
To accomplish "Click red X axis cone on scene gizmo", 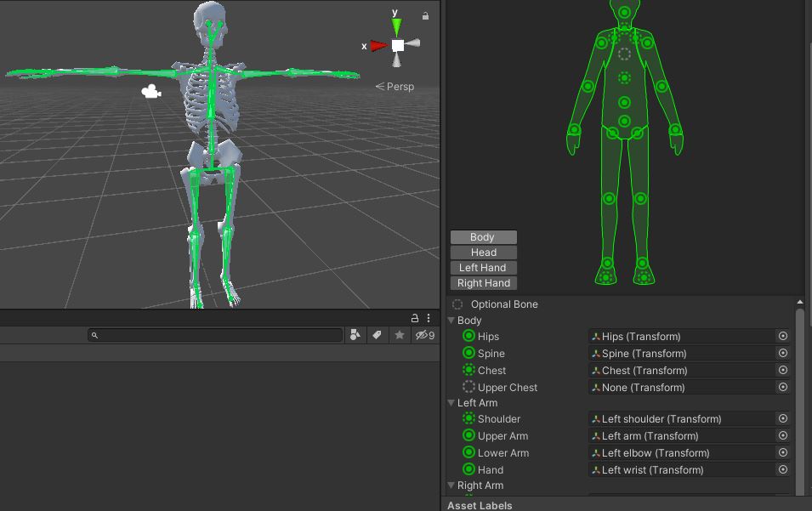I will [378, 46].
